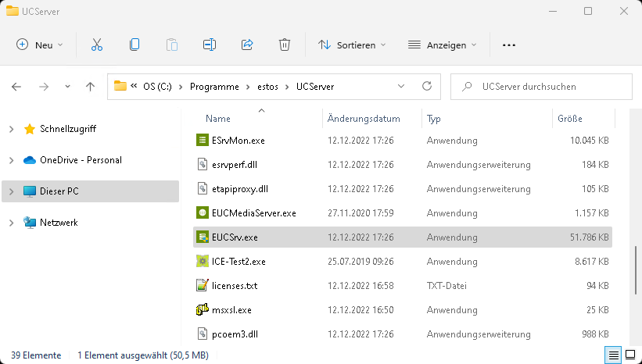The image size is (642, 364).
Task: Open the Sortieren dropdown menu
Action: coord(352,45)
